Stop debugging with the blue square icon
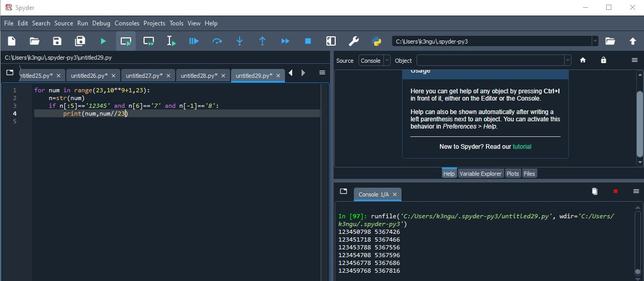The image size is (644, 281). 308,41
